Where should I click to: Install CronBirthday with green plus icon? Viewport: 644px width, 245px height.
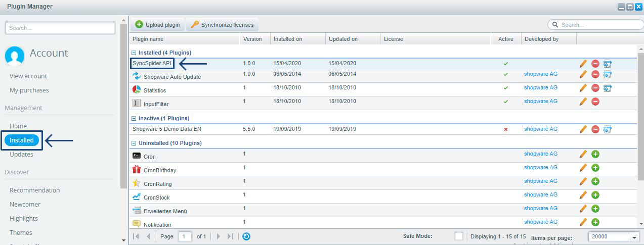click(x=595, y=168)
